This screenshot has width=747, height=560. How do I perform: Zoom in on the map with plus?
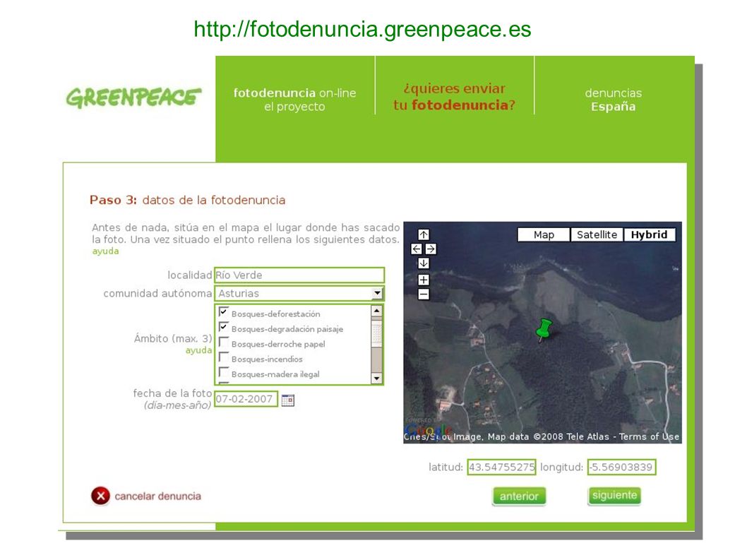pos(424,280)
